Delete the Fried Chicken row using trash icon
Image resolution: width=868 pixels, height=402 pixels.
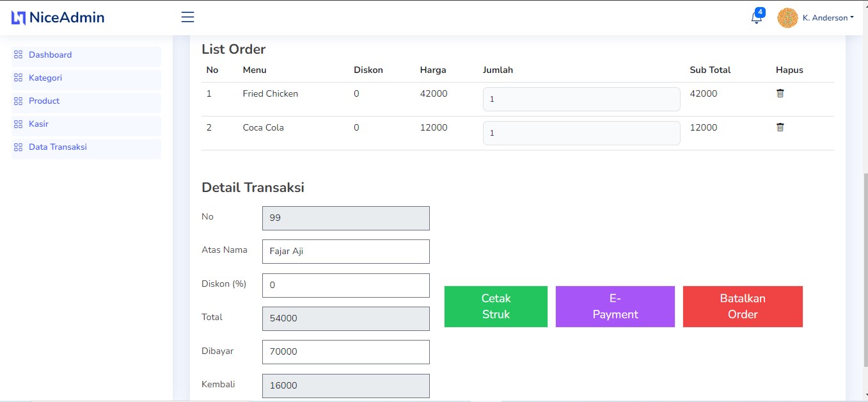pos(780,93)
